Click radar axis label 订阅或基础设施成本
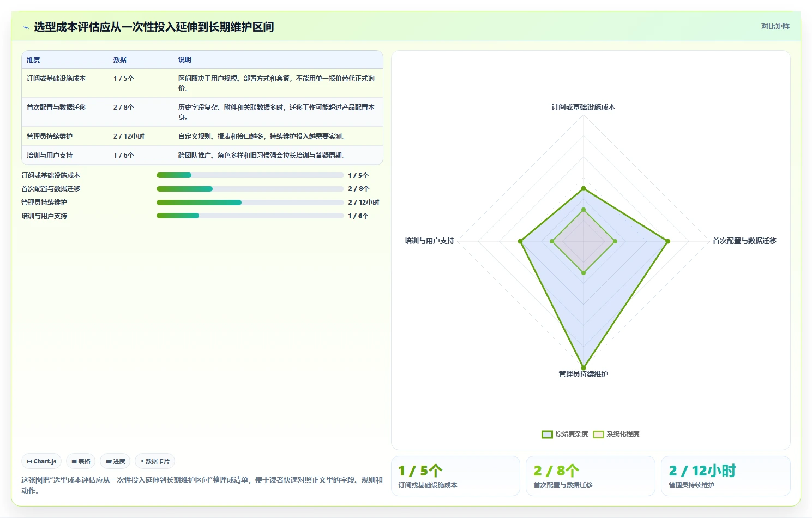 [x=584, y=108]
